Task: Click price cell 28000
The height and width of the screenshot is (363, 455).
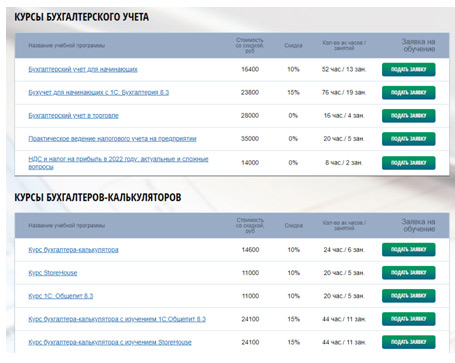Action: point(250,116)
